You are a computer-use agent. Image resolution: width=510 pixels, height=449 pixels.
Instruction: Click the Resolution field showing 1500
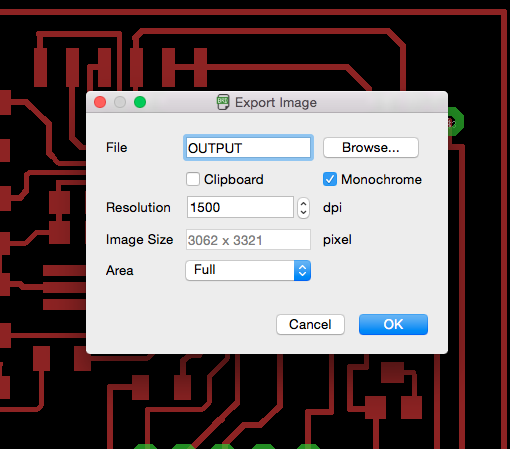[x=240, y=207]
